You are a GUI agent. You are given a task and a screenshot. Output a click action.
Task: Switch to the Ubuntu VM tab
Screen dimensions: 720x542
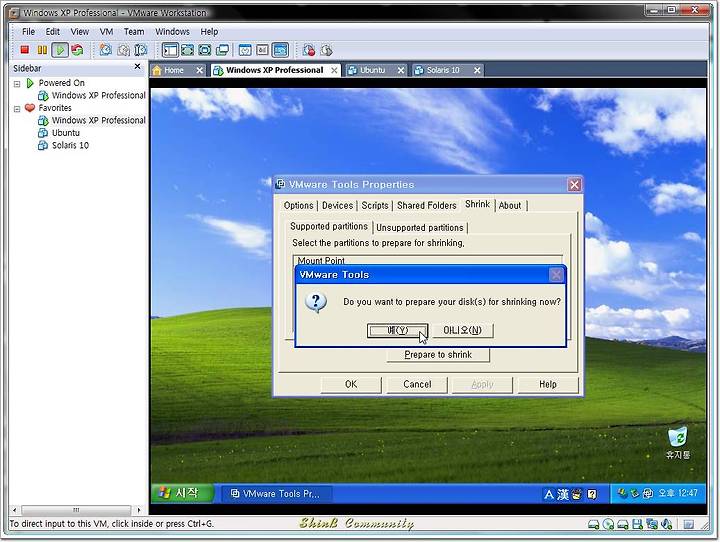point(372,70)
